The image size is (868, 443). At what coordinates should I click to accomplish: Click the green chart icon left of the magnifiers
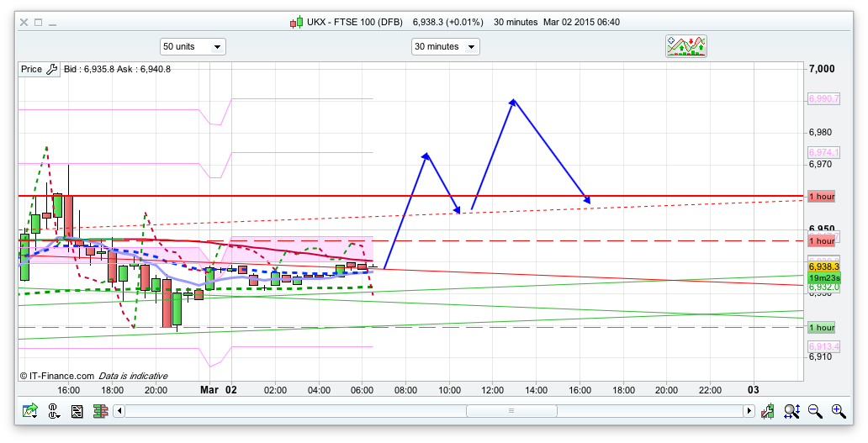768,411
